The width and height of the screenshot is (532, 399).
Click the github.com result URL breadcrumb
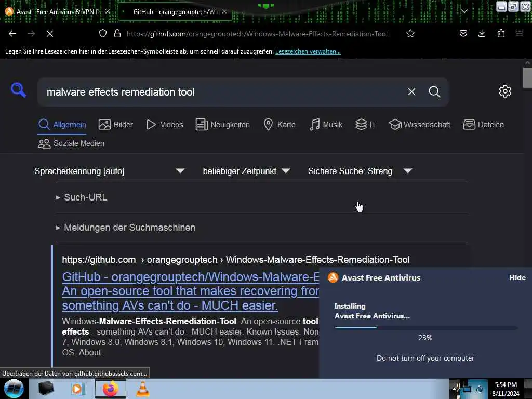pyautogui.click(x=236, y=260)
